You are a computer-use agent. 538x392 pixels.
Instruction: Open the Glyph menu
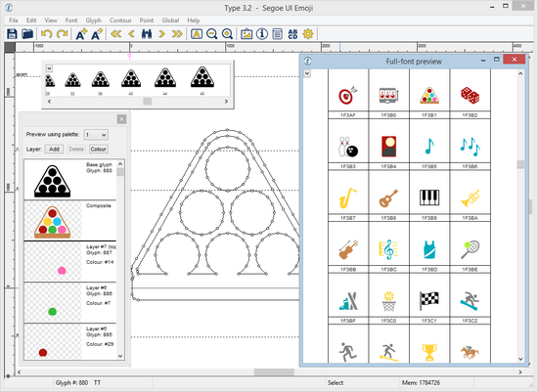[x=93, y=21]
